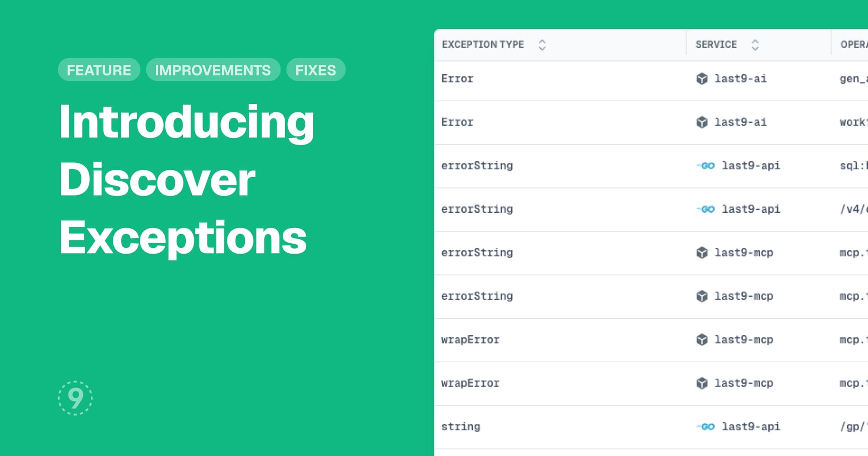Click Go icon in the string row
The image size is (868, 456).
point(706,426)
